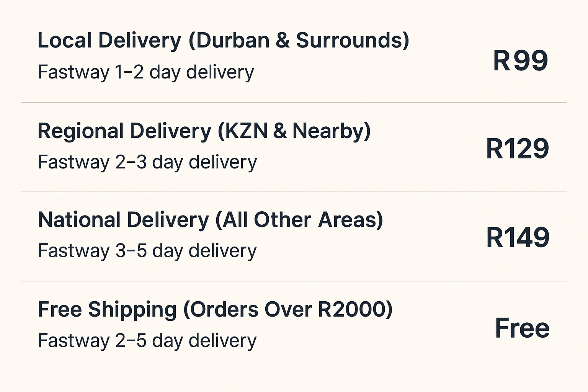Click "Fastway 3–5 day delivery" description
This screenshot has height=392, width=588.
(147, 251)
